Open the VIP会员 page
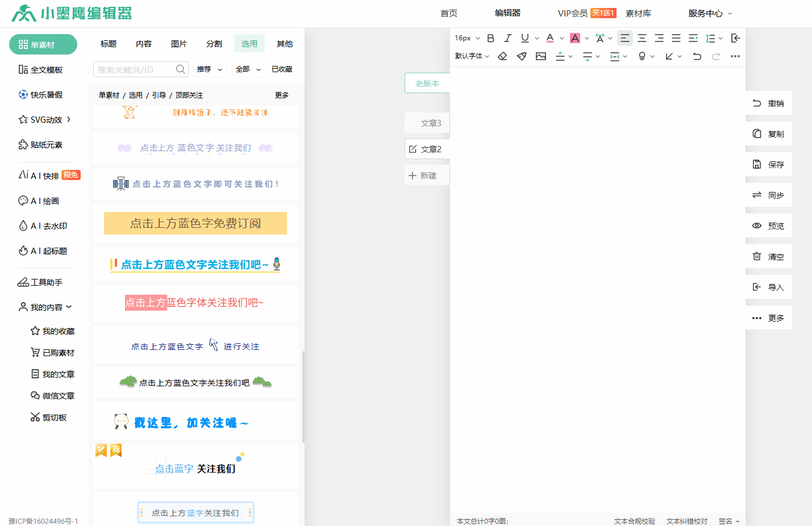The width and height of the screenshot is (812, 526). tap(573, 14)
